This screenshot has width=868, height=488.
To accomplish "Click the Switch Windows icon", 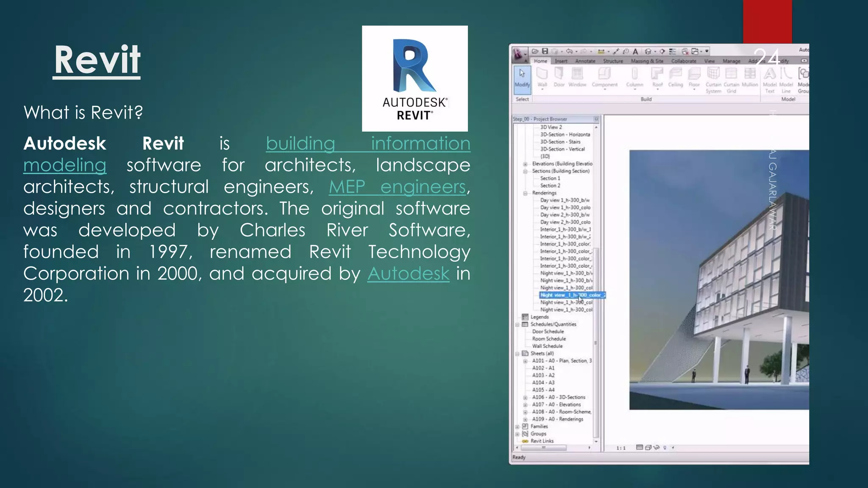I will click(695, 51).
